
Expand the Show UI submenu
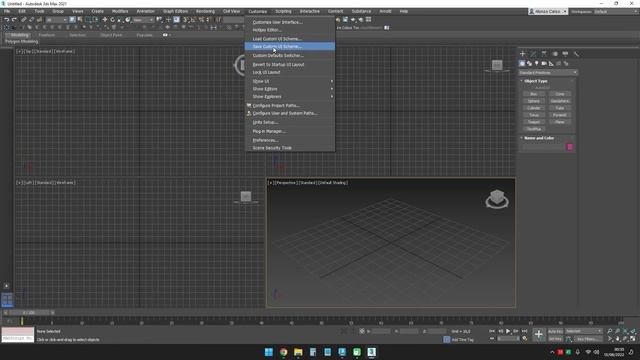point(290,81)
